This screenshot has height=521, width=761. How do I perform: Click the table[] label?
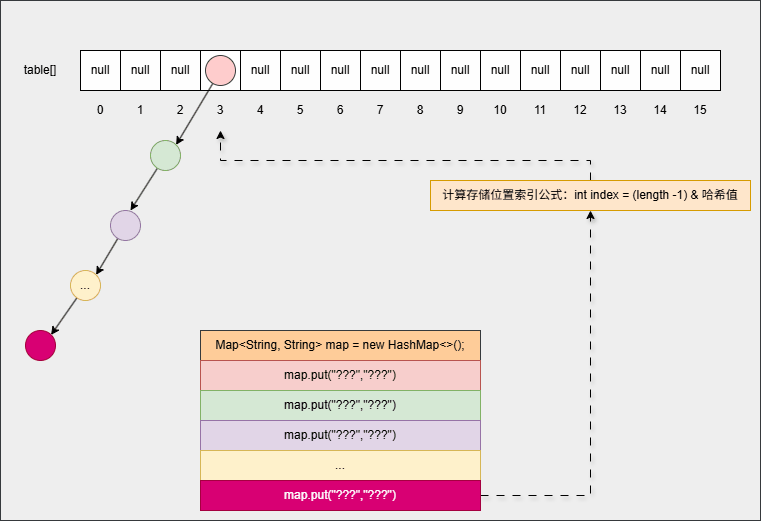click(40, 70)
